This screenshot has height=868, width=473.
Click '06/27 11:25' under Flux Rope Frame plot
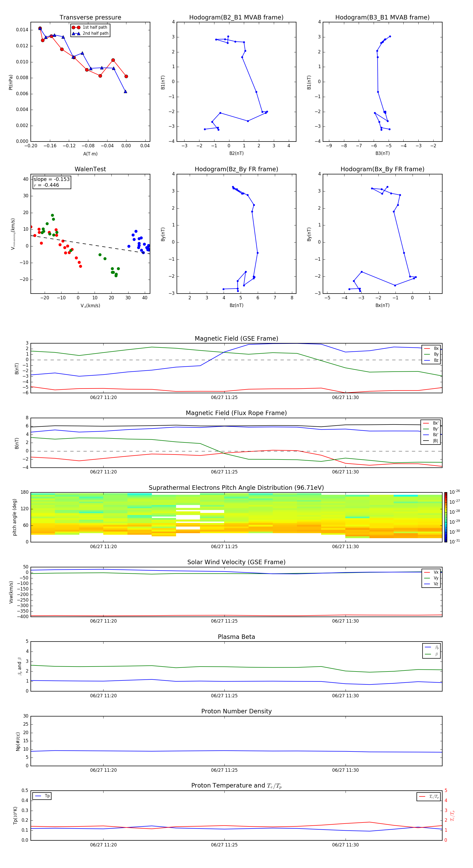224,472
